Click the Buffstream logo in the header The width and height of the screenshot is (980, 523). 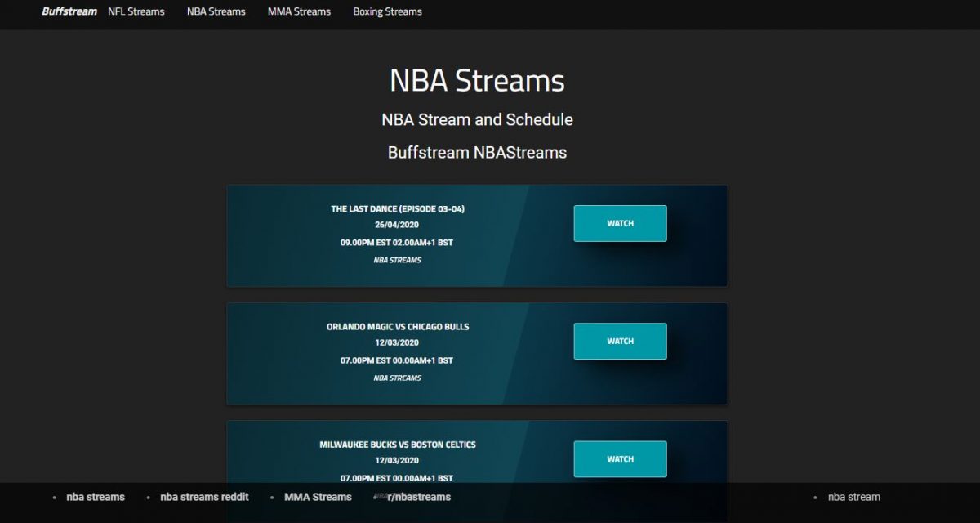point(69,11)
